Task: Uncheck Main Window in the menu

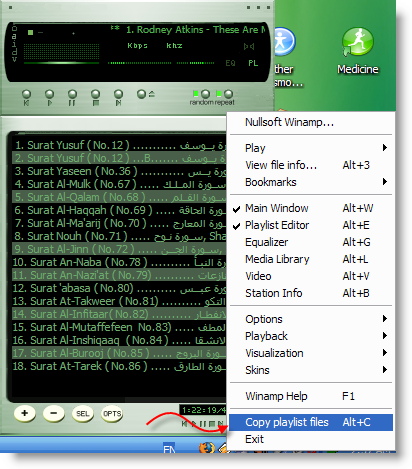Action: tap(311, 208)
